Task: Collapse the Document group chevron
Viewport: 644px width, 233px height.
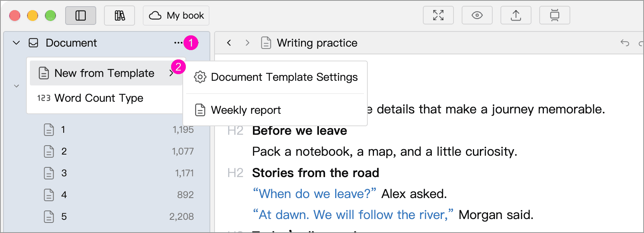Action: (16, 43)
